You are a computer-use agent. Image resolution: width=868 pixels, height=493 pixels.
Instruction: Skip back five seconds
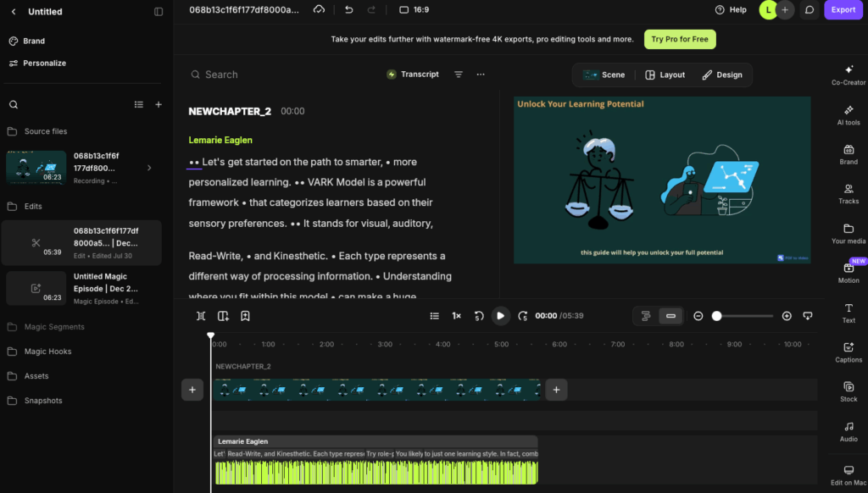coord(479,316)
